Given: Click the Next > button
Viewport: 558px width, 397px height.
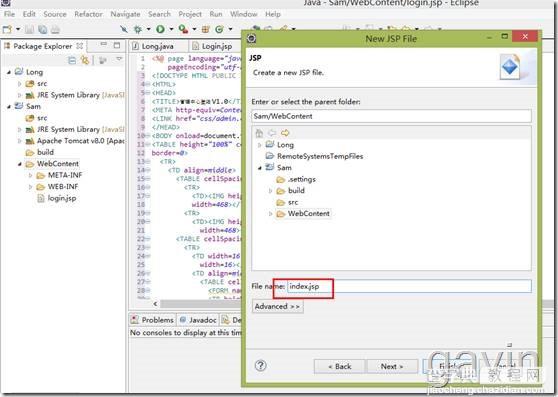Looking at the screenshot, I should 392,366.
